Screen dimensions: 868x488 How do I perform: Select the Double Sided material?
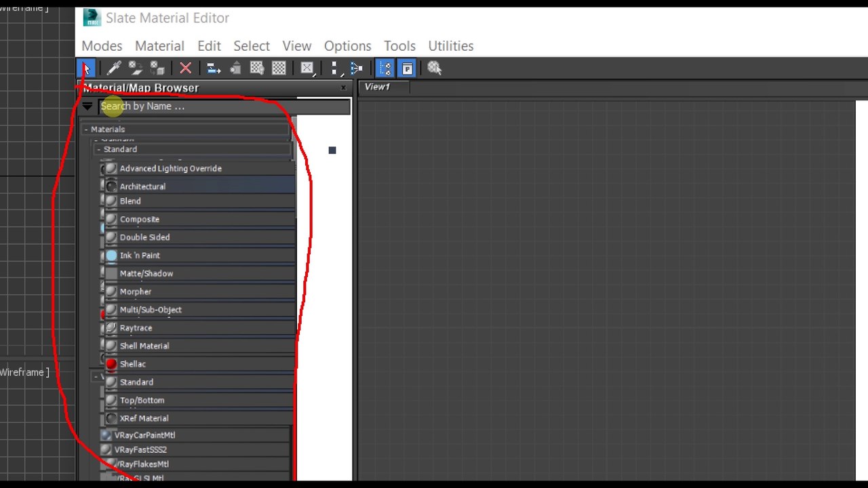point(198,237)
